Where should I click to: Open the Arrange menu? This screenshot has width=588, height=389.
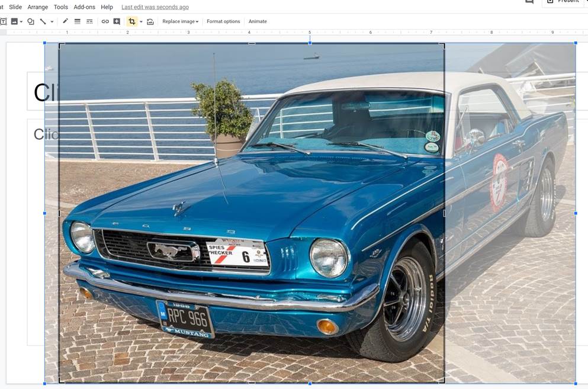(x=37, y=7)
